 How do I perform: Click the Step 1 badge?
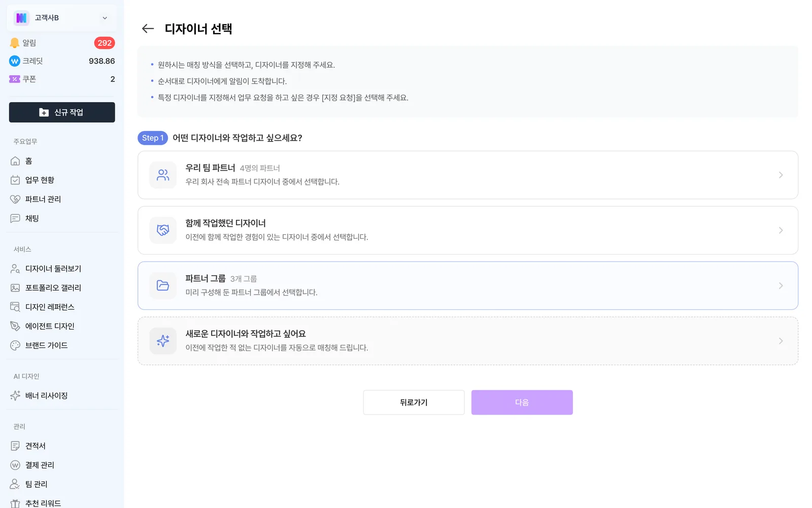tap(153, 138)
